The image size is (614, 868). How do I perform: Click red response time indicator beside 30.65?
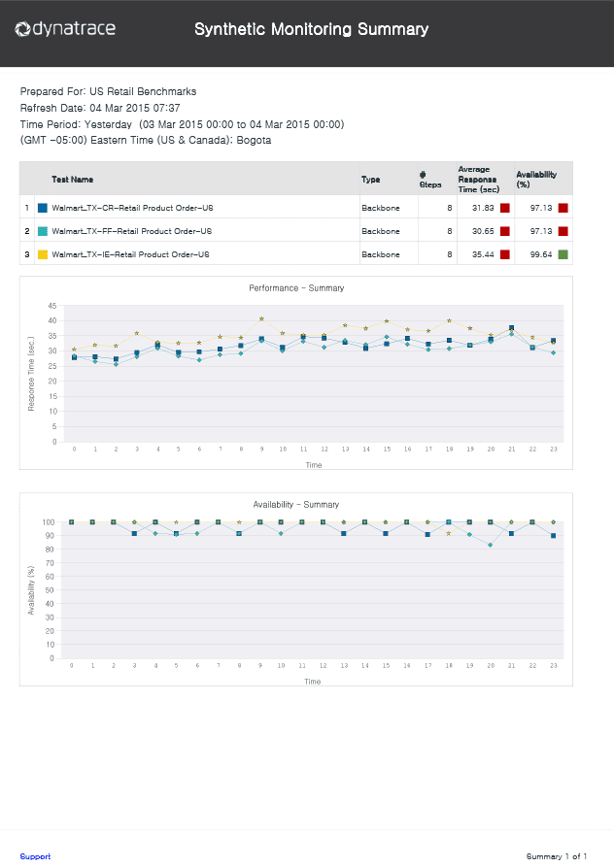tap(505, 231)
